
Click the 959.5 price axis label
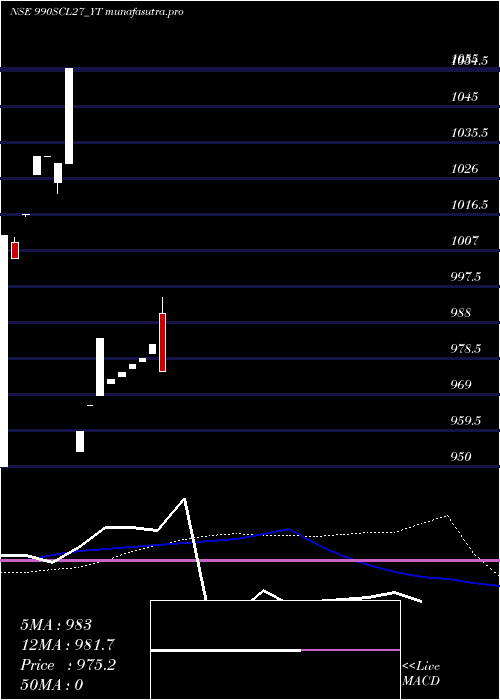(466, 421)
